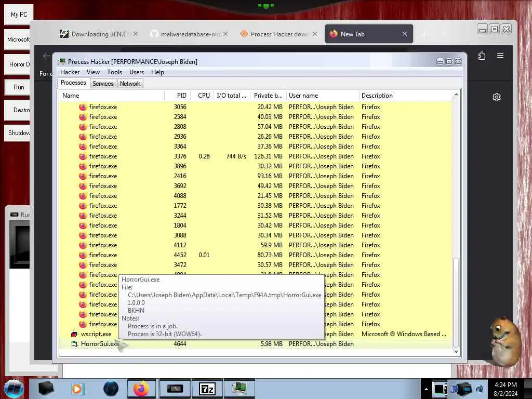The width and height of the screenshot is (532, 399).
Task: Click the taskbar clock showing 4:24 PM
Action: pos(506,389)
